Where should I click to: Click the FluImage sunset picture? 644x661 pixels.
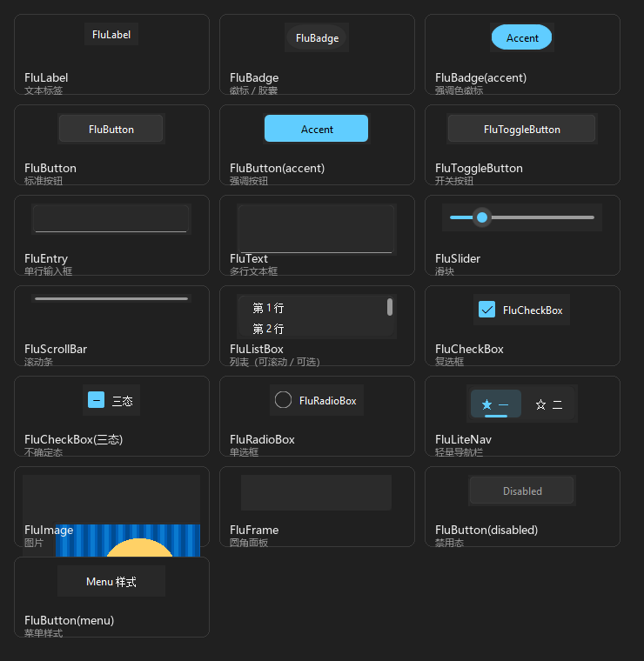pyautogui.click(x=128, y=540)
